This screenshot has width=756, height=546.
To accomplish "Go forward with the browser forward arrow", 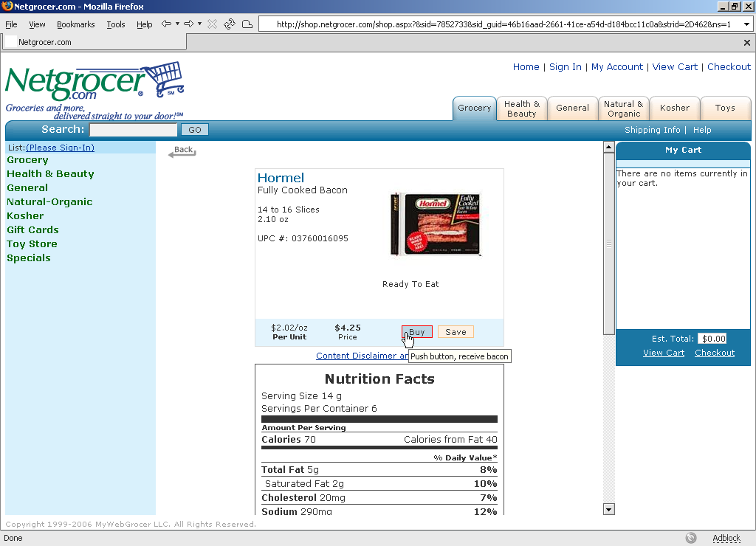I will [189, 24].
